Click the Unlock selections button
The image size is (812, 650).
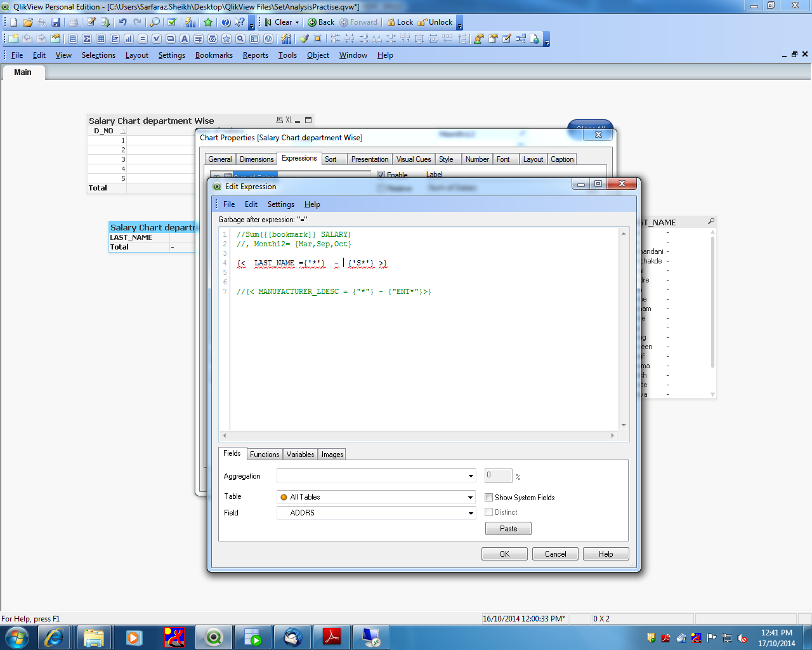[x=435, y=22]
